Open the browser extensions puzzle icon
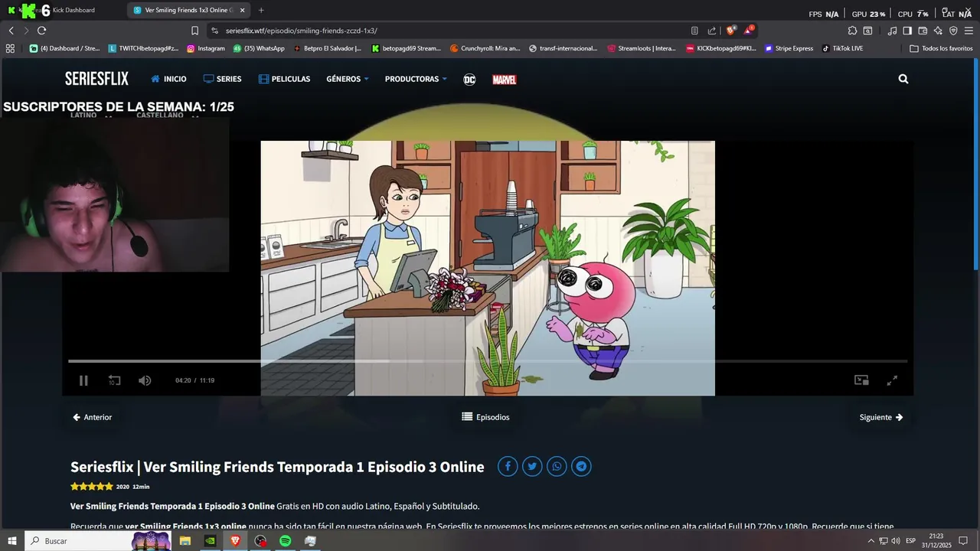Image resolution: width=980 pixels, height=551 pixels. (852, 31)
